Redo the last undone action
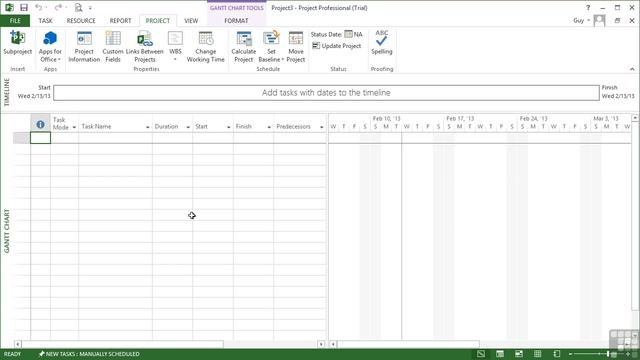The width and height of the screenshot is (640, 360). point(58,7)
